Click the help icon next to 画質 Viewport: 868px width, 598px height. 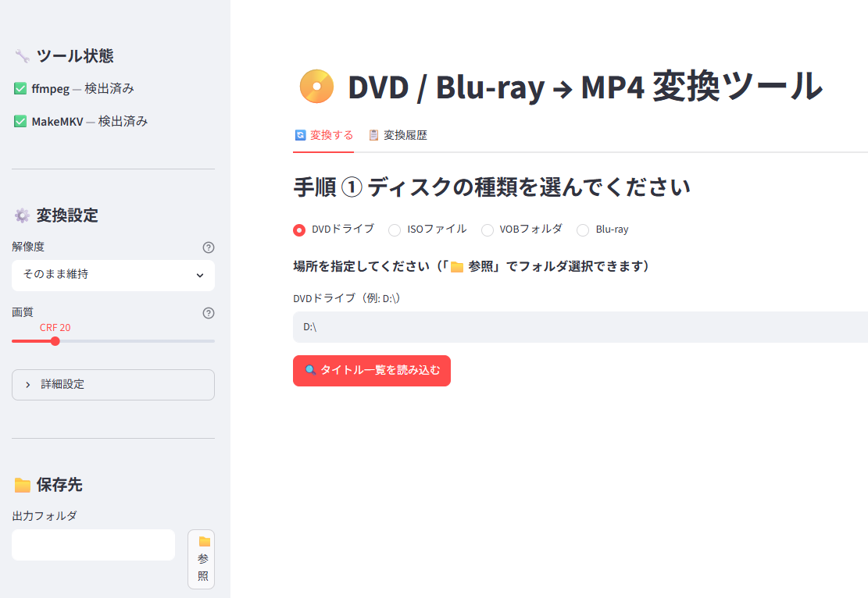[208, 313]
